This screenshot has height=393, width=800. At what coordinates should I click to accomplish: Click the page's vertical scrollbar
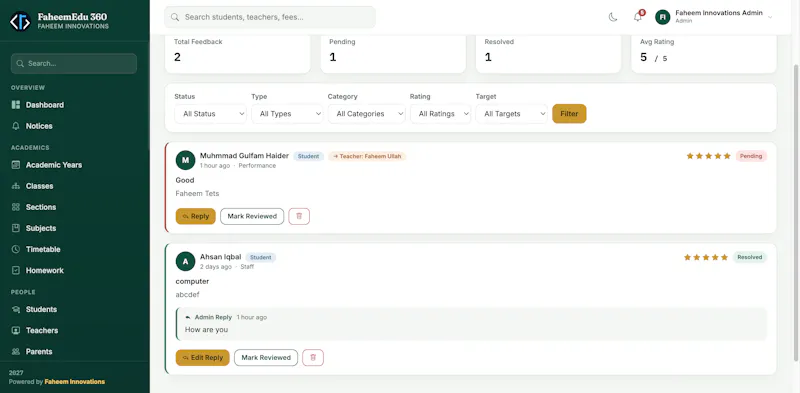796,212
